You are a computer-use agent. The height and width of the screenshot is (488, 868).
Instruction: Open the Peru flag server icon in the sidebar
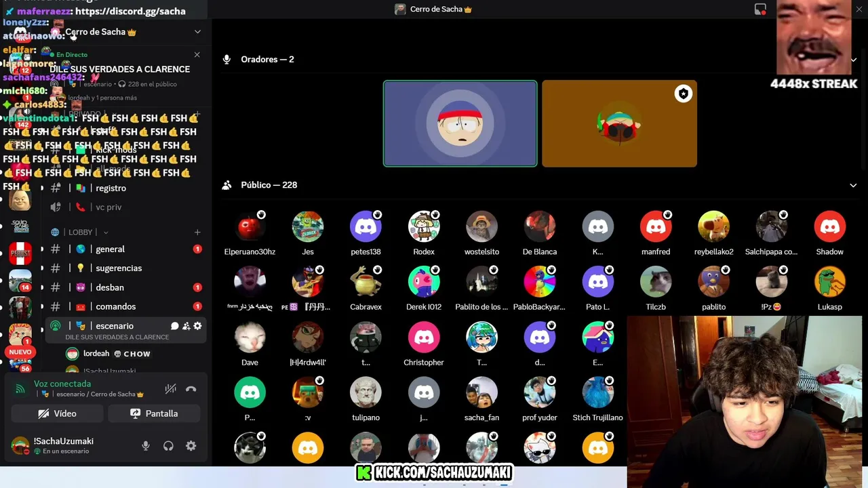(20, 253)
